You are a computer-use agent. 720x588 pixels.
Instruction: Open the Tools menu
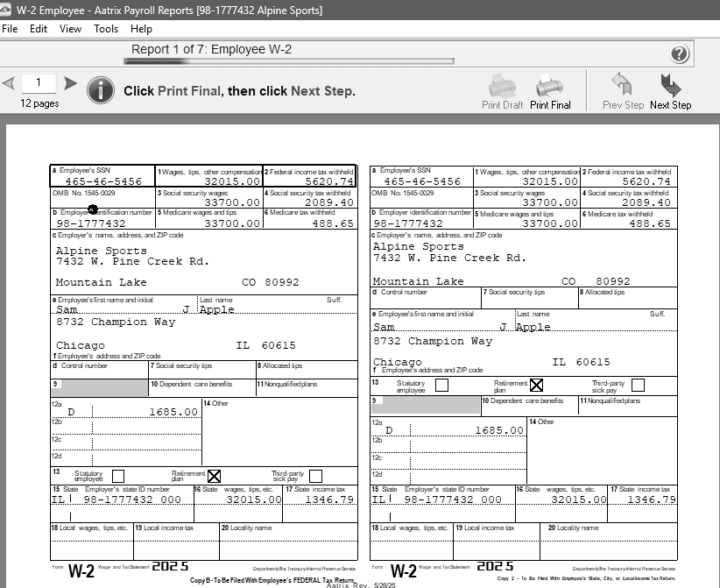pyautogui.click(x=106, y=29)
